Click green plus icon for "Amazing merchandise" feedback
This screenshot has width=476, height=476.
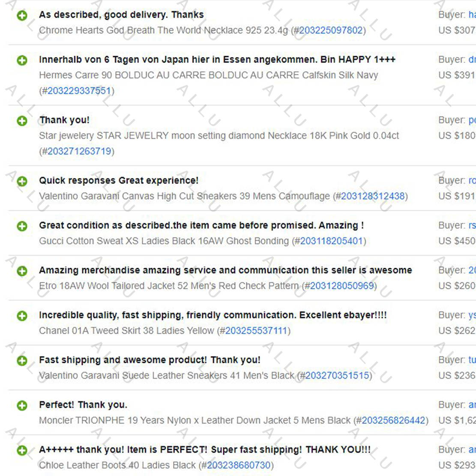(22, 271)
